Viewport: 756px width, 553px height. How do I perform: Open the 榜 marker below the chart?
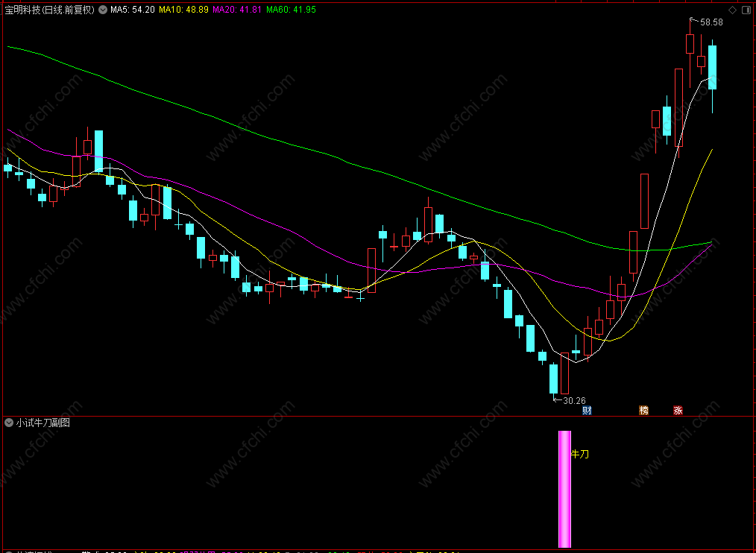643,411
